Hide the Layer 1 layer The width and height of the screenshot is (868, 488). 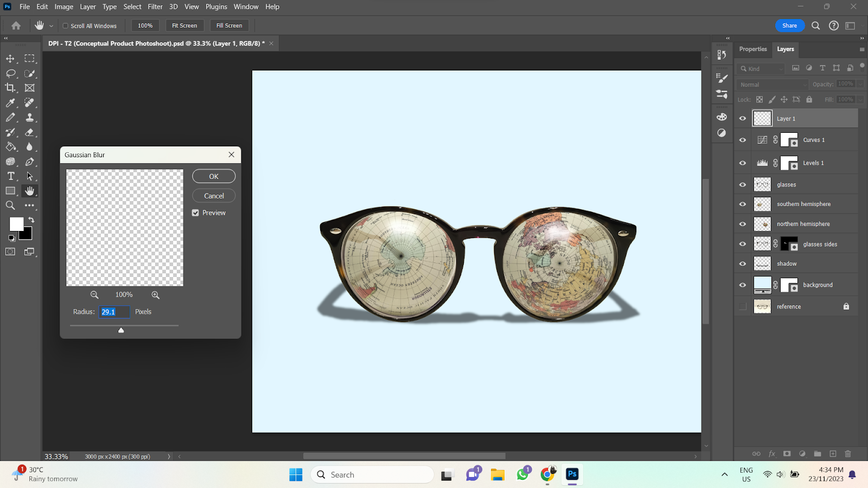pyautogui.click(x=743, y=118)
